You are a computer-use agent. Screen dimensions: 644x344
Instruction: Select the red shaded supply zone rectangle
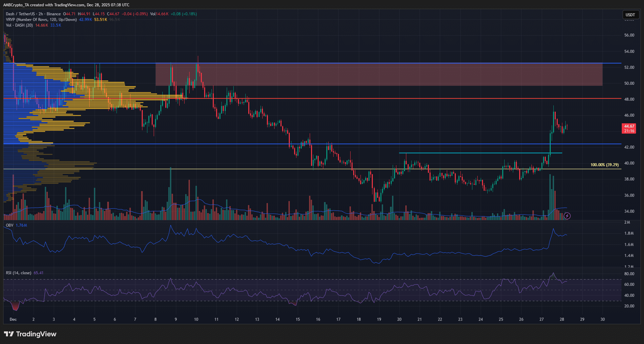coord(378,74)
